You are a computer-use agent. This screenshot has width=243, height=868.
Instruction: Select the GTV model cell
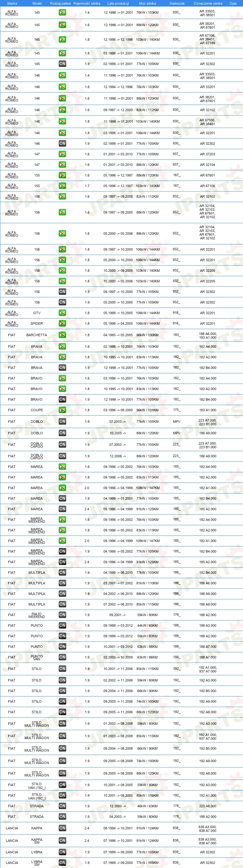pos(37,313)
